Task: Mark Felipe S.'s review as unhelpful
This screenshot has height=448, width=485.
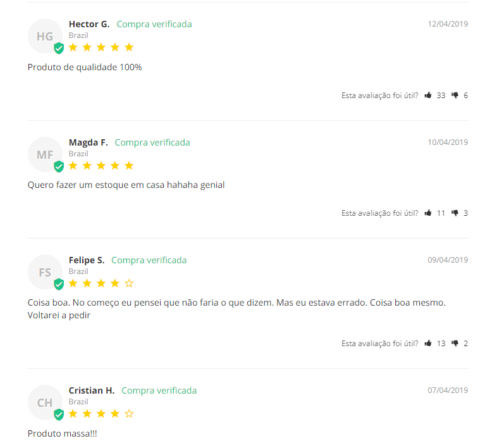Action: [455, 344]
